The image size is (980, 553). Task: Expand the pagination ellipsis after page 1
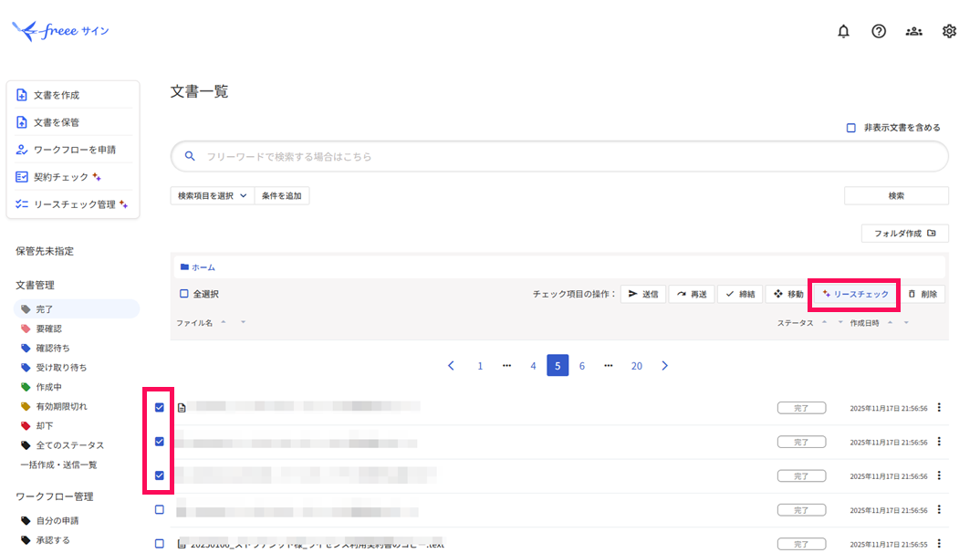506,366
